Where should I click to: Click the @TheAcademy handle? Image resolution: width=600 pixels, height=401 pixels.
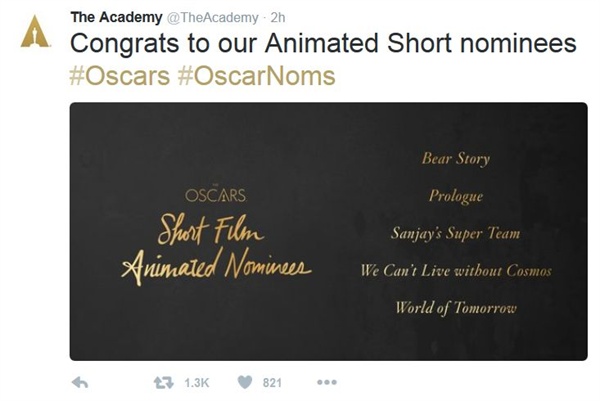(212, 18)
